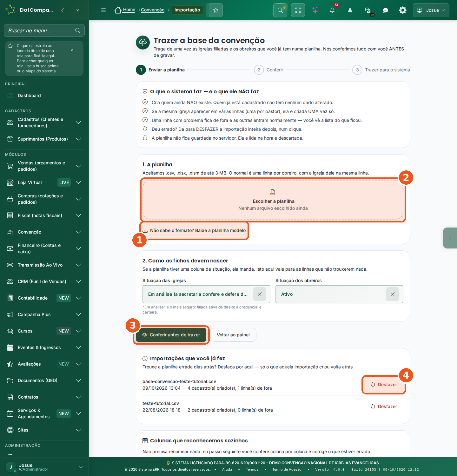Click Voltar ao painel button

pyautogui.click(x=233, y=335)
